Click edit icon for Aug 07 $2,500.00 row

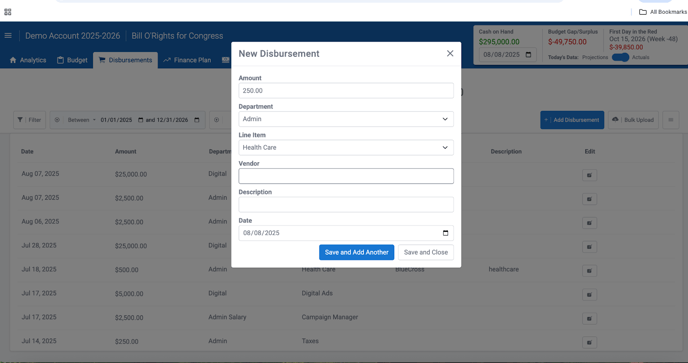[x=589, y=199]
